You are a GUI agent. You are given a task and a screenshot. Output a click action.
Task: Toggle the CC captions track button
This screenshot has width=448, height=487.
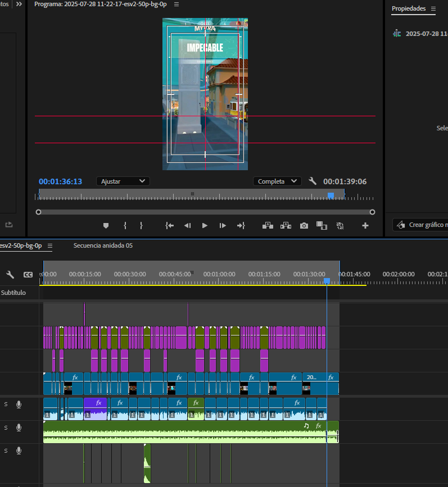tap(28, 275)
